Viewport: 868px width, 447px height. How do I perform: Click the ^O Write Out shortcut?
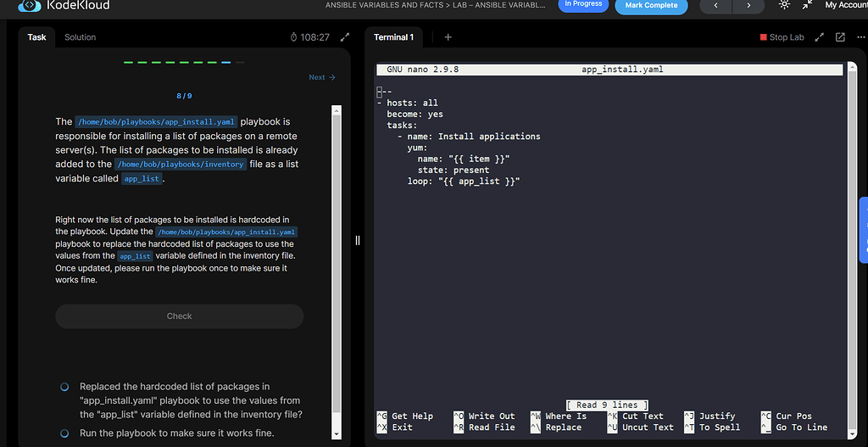coord(484,416)
